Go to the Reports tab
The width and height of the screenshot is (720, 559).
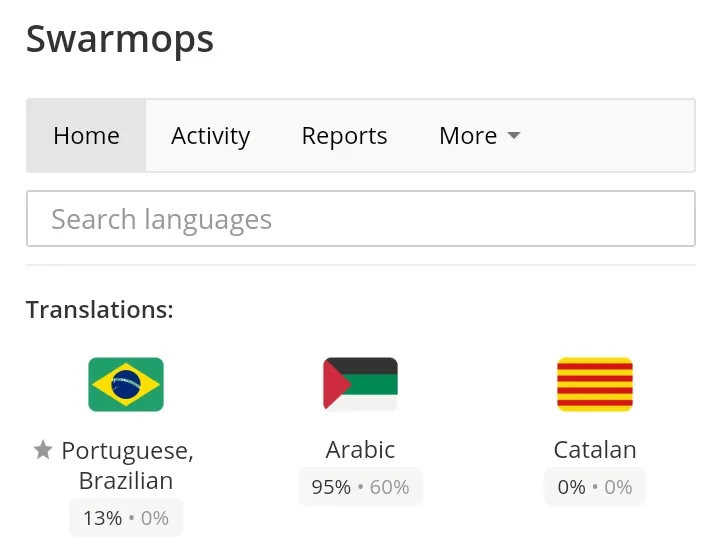[344, 136]
